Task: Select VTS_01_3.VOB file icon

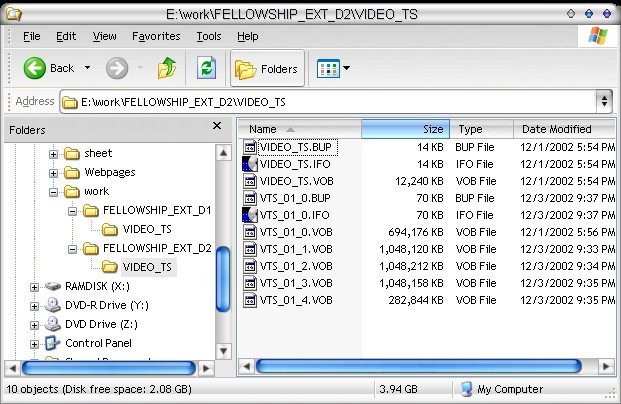Action: (x=250, y=283)
